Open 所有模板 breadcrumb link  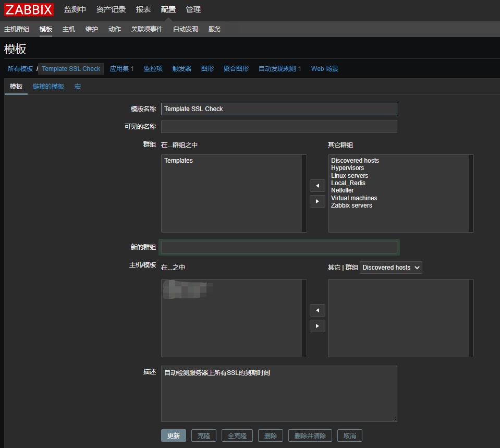(x=20, y=69)
